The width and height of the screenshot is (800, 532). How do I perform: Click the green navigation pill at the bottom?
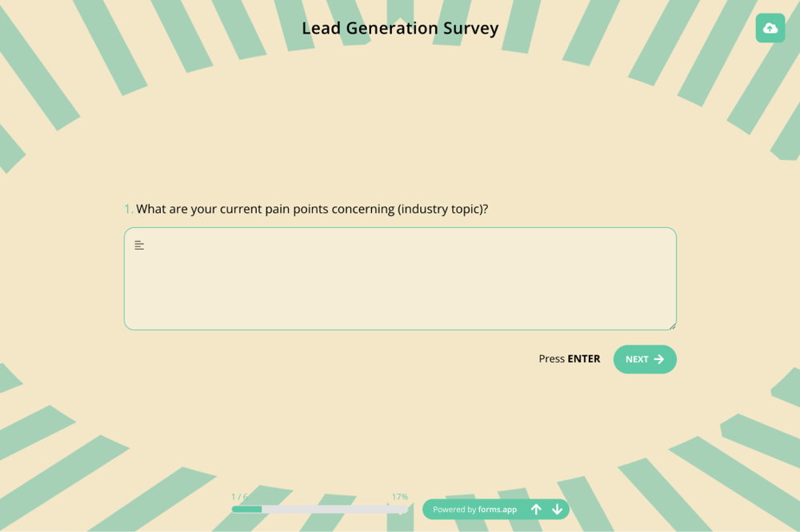pyautogui.click(x=495, y=509)
